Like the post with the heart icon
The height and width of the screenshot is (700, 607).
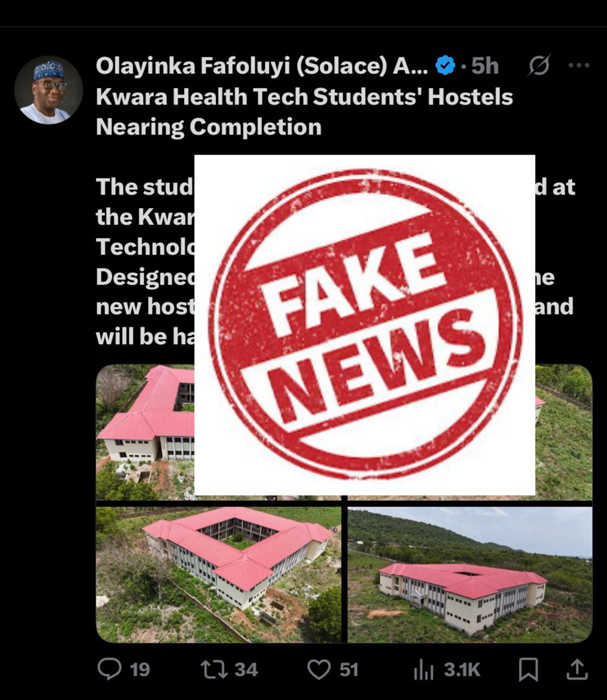click(319, 670)
